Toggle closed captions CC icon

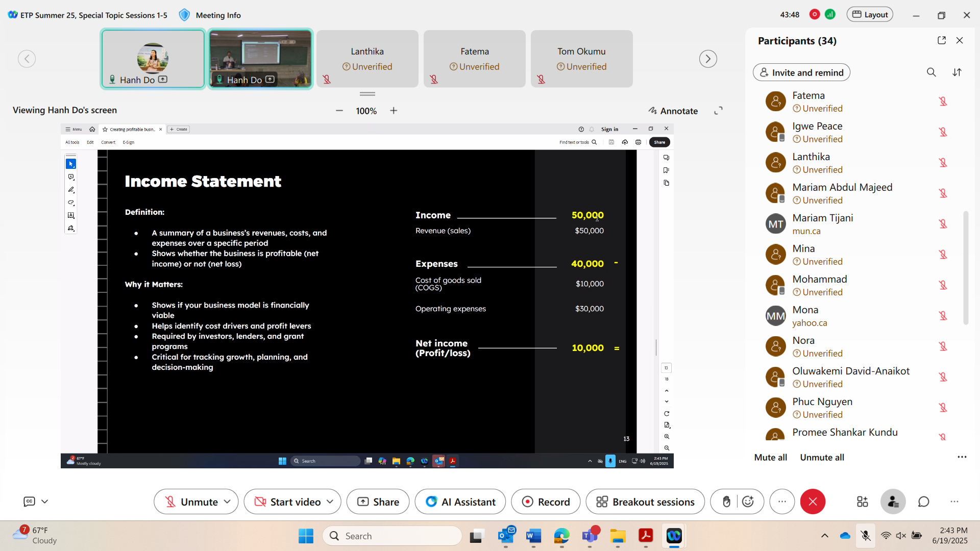tap(29, 502)
